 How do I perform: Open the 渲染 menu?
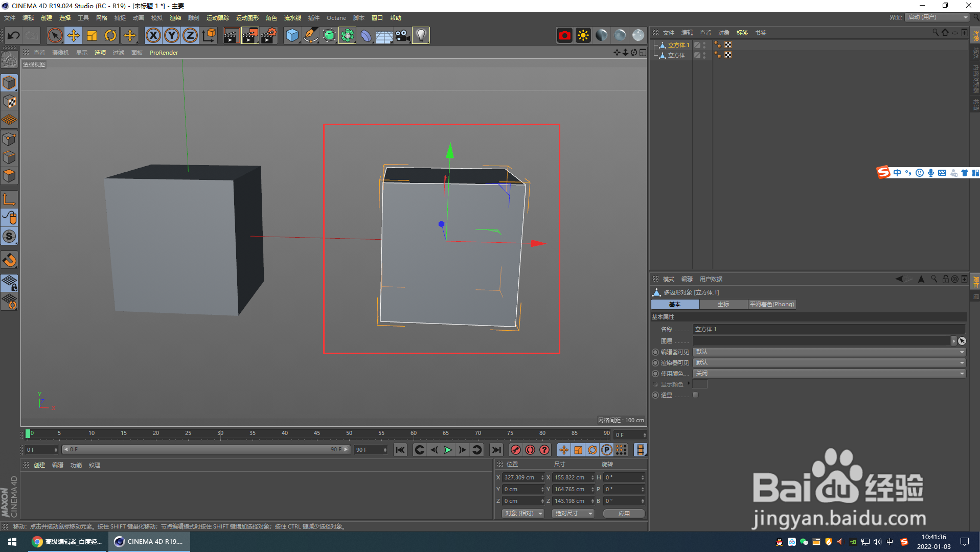[175, 18]
